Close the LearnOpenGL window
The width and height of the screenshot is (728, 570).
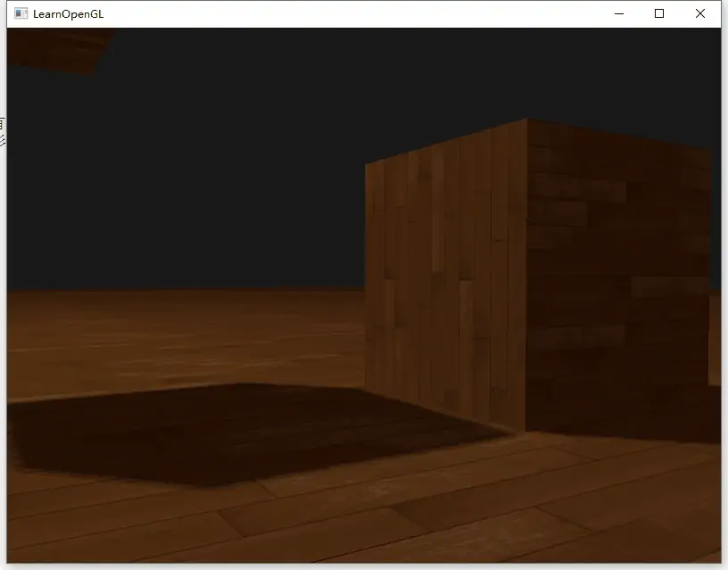pos(700,13)
